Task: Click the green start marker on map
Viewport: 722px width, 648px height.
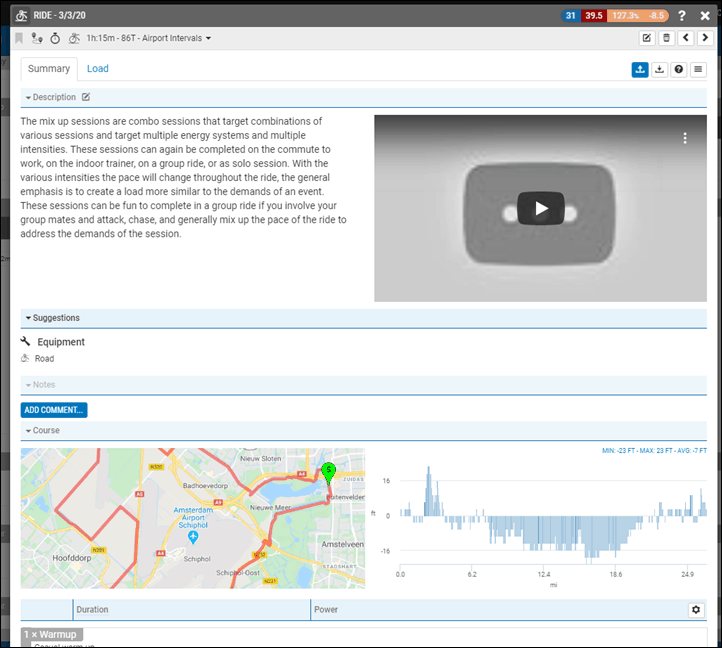Action: pyautogui.click(x=328, y=473)
